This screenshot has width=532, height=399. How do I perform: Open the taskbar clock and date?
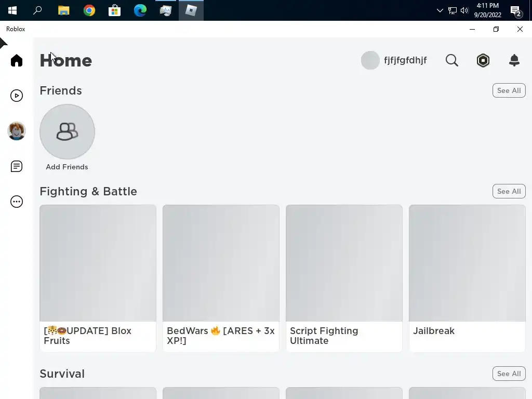[x=487, y=10]
